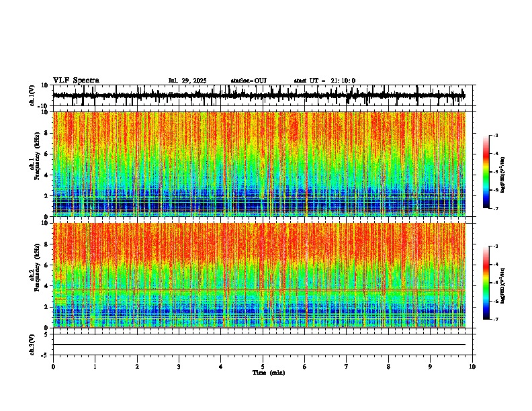The image size is (532, 411).
Task: Click the "4" kHz tick on ch.2 spectrogram
Action: tap(46, 286)
